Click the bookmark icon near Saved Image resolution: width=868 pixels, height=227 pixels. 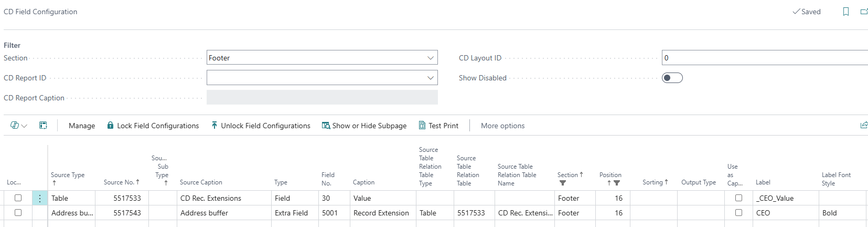click(846, 12)
